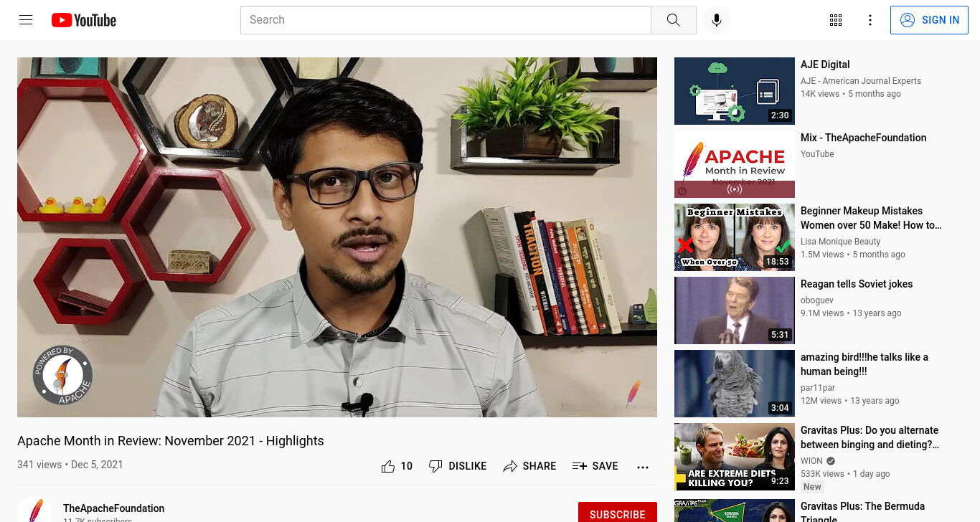Click amazing bird!!!he talks title

864,364
